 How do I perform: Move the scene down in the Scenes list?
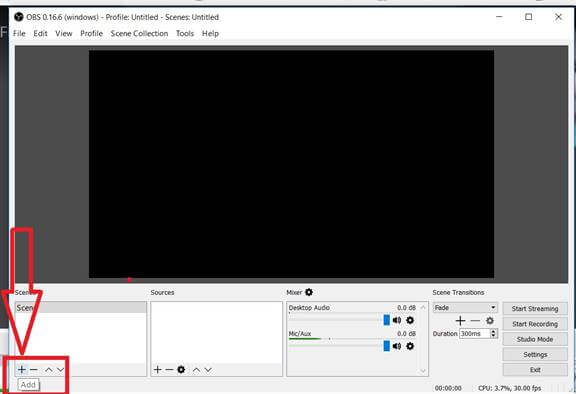[x=61, y=370]
